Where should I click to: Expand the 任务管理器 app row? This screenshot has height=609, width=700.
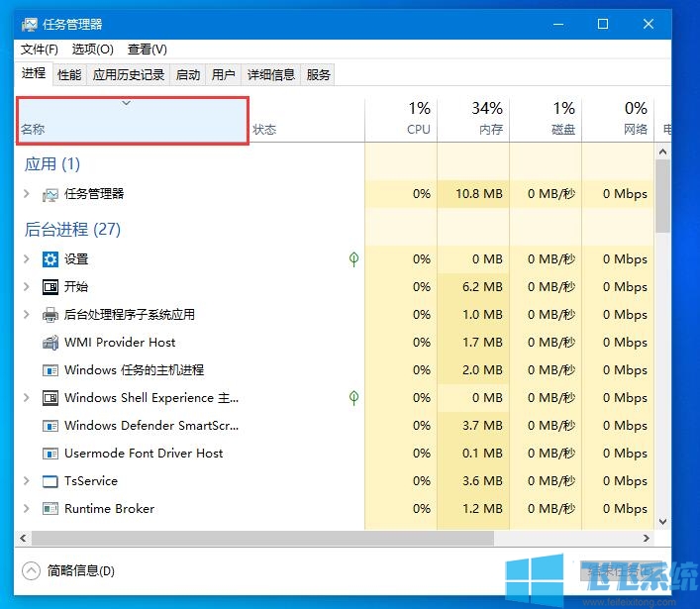click(x=27, y=194)
